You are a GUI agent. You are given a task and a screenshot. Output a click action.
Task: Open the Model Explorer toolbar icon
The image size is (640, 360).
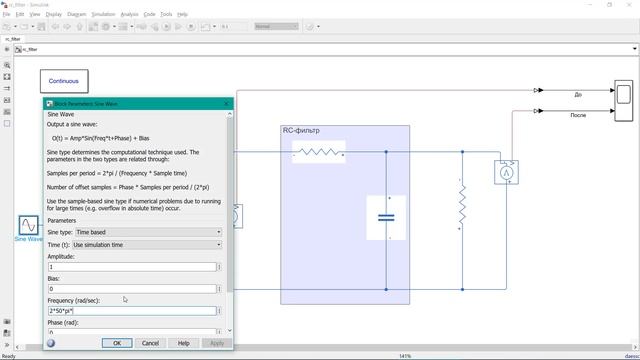[123, 27]
